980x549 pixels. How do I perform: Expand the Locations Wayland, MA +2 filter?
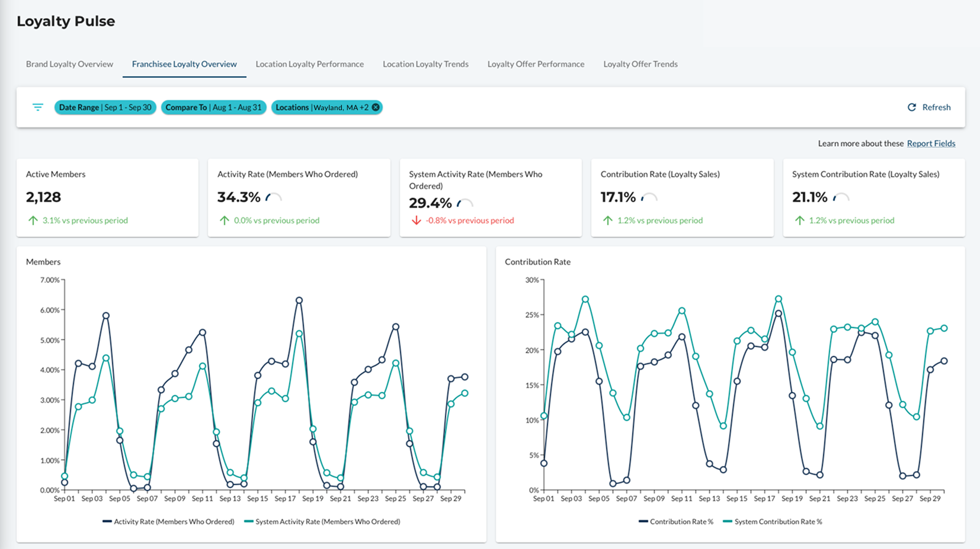322,107
